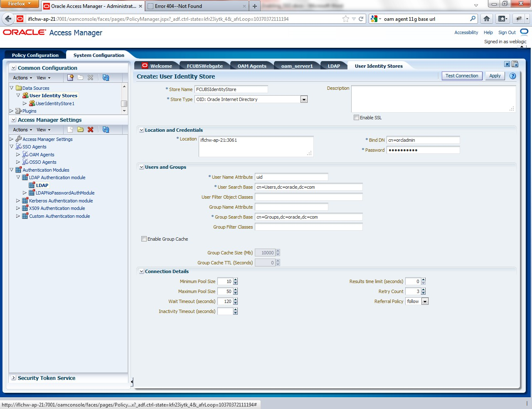The image size is (532, 409).
Task: Collapse the left pane with the splitter arrow
Action: [x=132, y=381]
